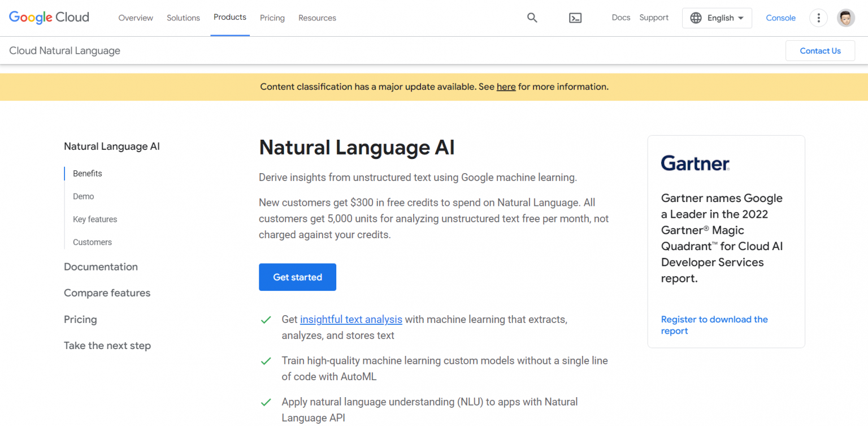Click the Google Cloud logo

tap(49, 17)
